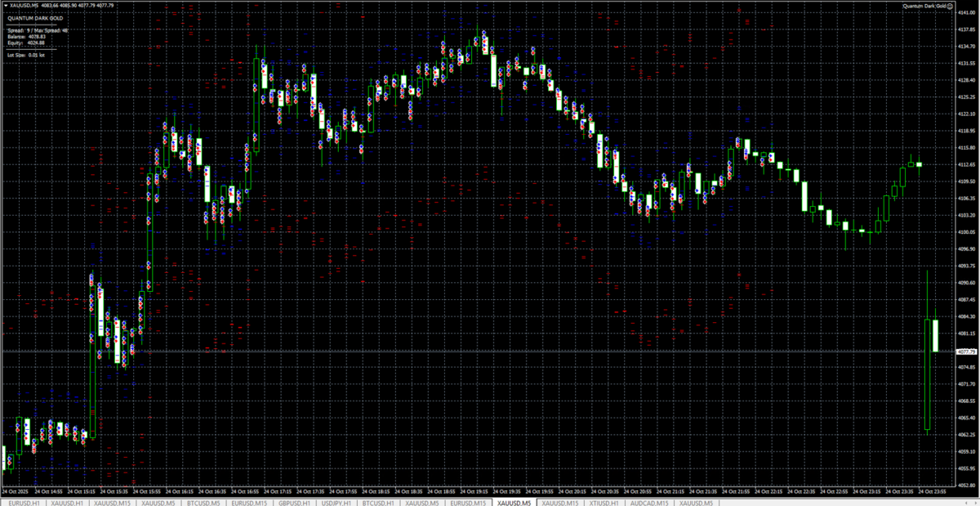Open the GBPUSD,H1 chart tab
The image size is (980, 506).
click(x=294, y=502)
